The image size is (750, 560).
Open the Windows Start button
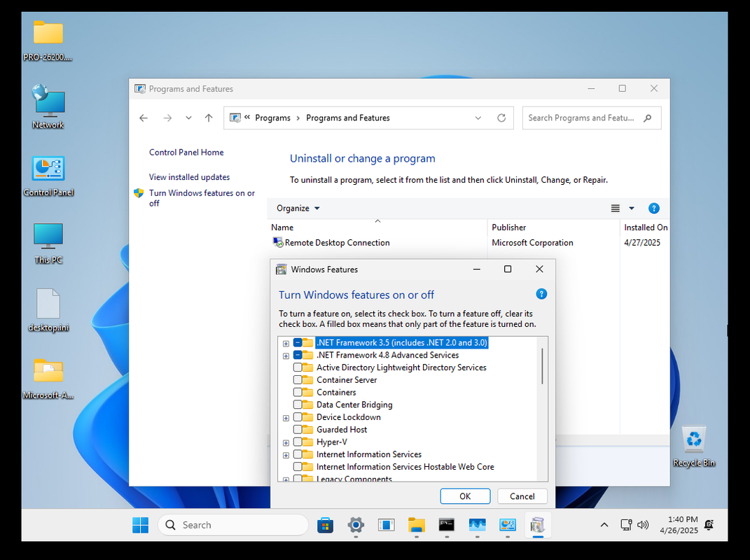[140, 525]
